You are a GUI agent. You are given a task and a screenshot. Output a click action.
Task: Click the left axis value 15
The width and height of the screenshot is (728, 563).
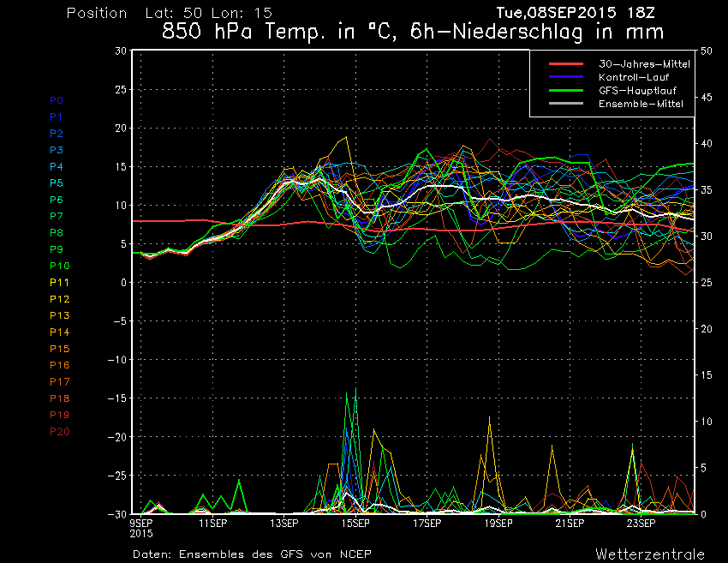[121, 166]
